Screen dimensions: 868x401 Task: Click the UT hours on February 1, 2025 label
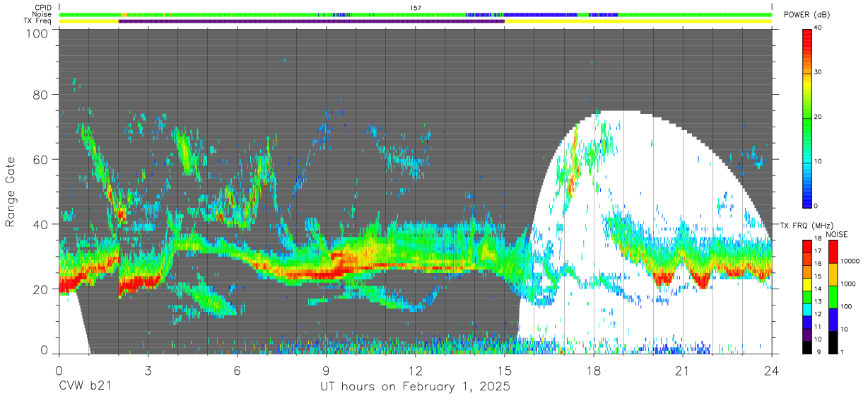pyautogui.click(x=416, y=387)
